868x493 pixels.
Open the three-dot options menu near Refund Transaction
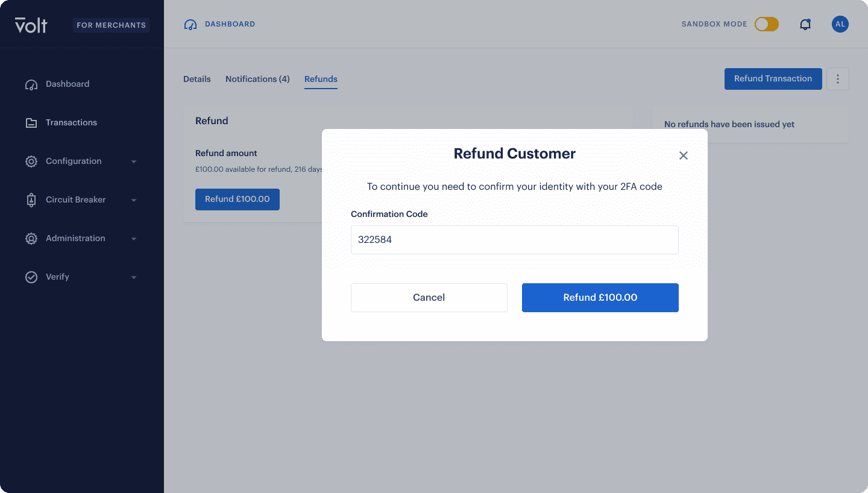coord(837,79)
